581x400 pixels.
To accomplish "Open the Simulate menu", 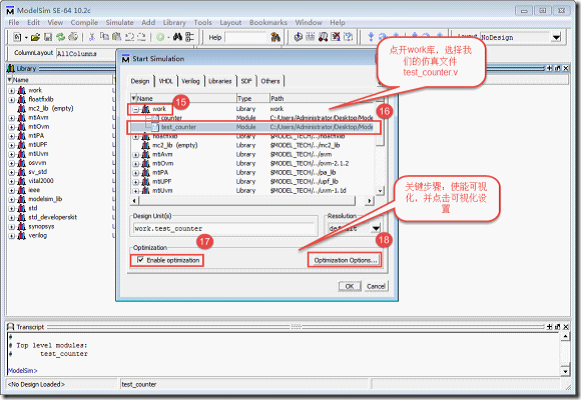I will 119,23.
